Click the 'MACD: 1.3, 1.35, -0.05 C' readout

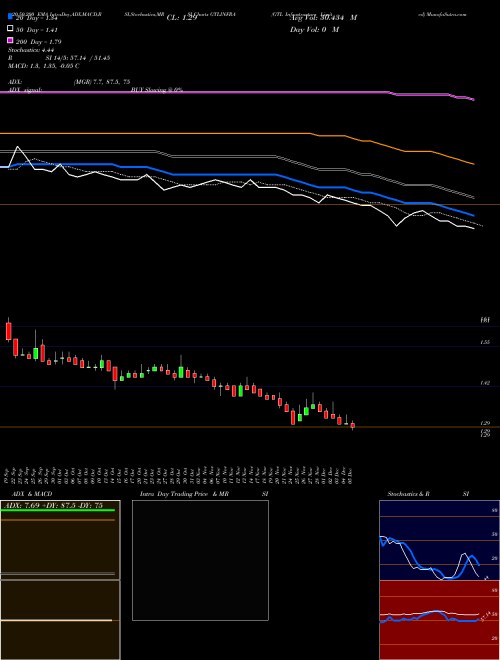click(44, 66)
